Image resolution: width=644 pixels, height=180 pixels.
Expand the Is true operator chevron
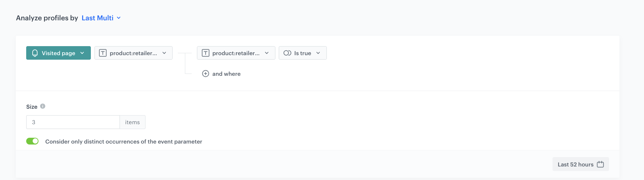(x=318, y=53)
